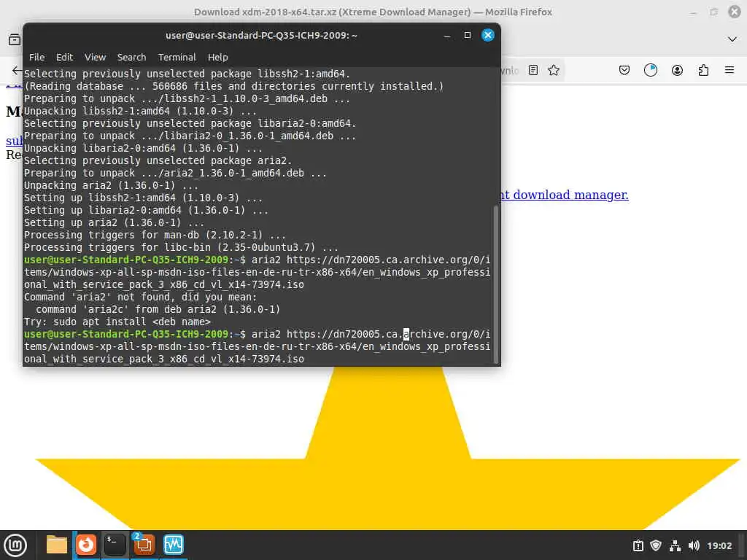Click Firefox back arrow button
The image size is (747, 560).
(x=16, y=71)
